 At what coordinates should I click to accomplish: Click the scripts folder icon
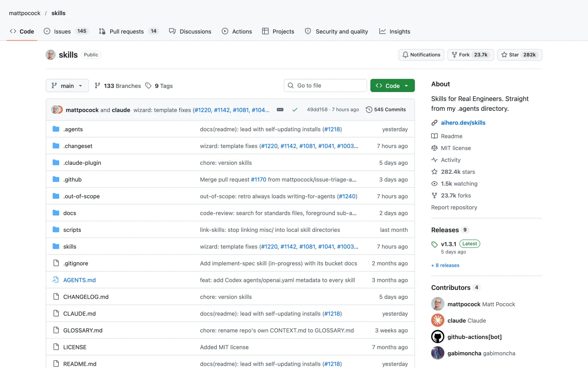(x=56, y=229)
